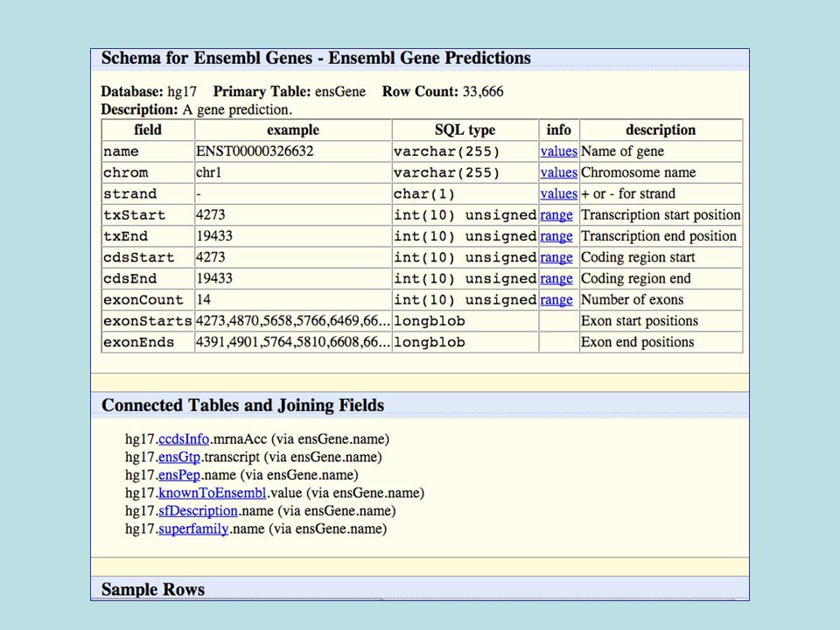Follow the ensPep table link

click(x=179, y=475)
